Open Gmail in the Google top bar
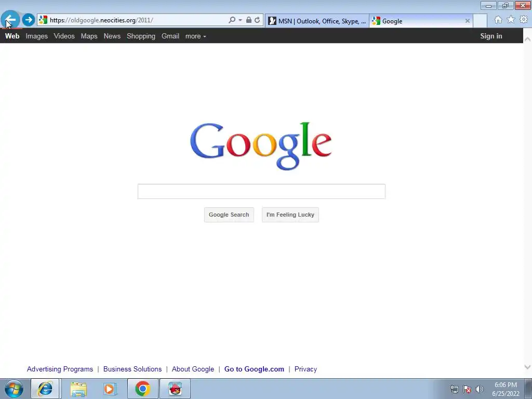The image size is (532, 399). (x=170, y=36)
